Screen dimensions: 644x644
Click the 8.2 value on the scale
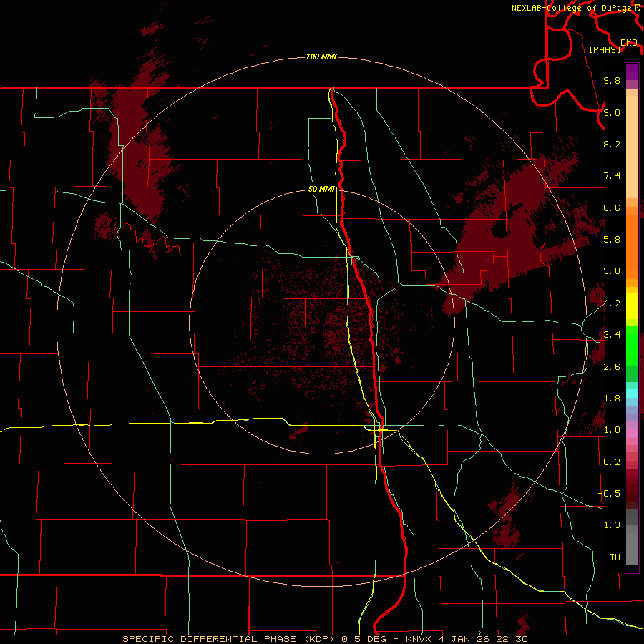612,144
